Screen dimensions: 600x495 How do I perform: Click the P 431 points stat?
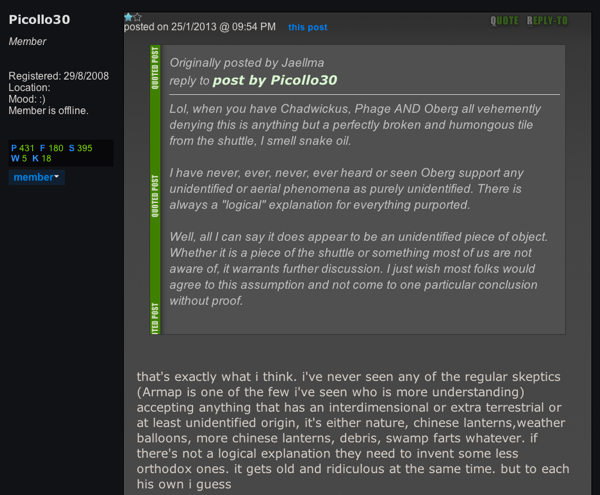(x=23, y=148)
